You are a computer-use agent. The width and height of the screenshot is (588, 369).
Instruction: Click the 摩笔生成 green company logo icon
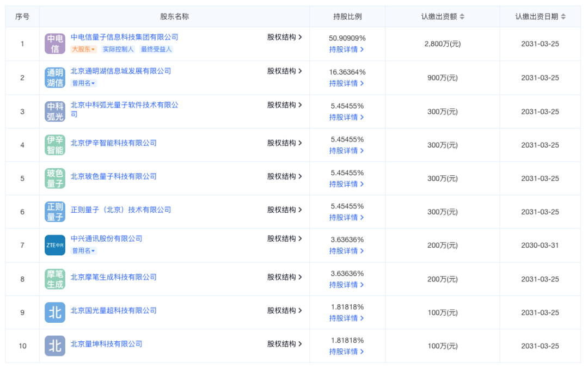tap(55, 279)
